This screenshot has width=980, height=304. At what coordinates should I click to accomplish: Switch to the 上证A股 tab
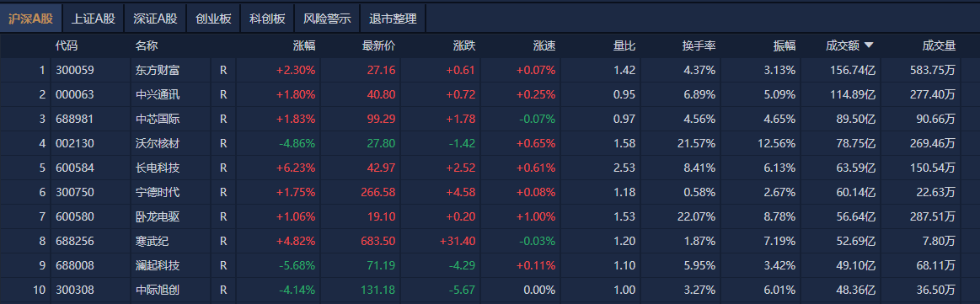94,19
